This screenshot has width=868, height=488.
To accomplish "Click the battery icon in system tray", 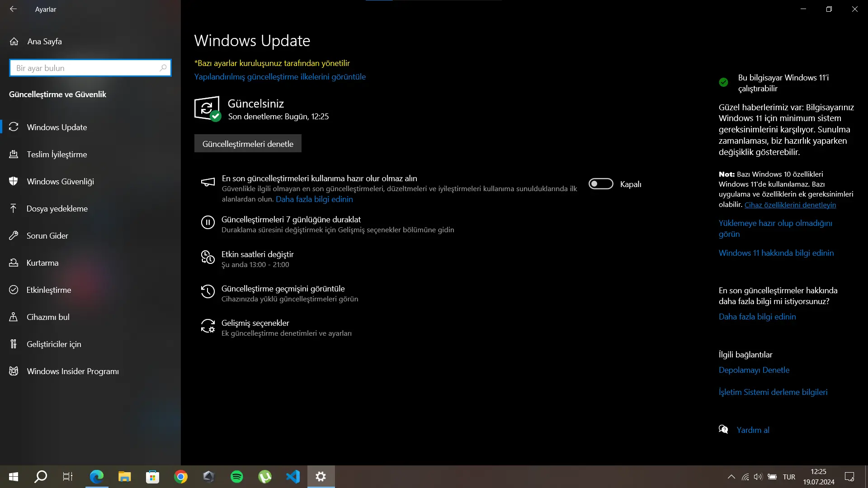I will click(772, 477).
